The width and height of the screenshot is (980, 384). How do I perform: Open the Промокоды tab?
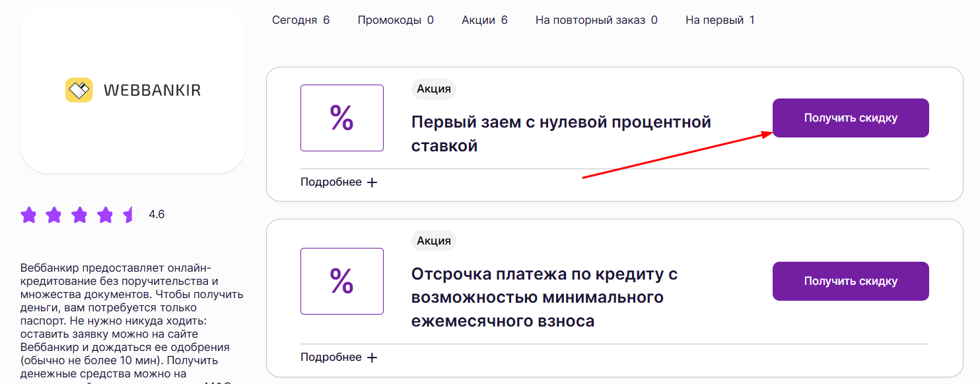[x=395, y=20]
